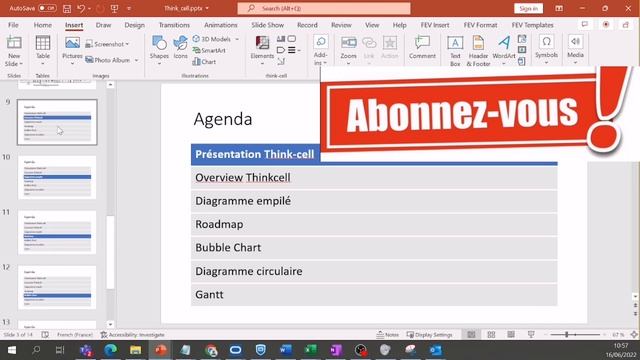The image size is (640, 360).
Task: Expand the Photo Album dropdown arrow
Action: (136, 60)
